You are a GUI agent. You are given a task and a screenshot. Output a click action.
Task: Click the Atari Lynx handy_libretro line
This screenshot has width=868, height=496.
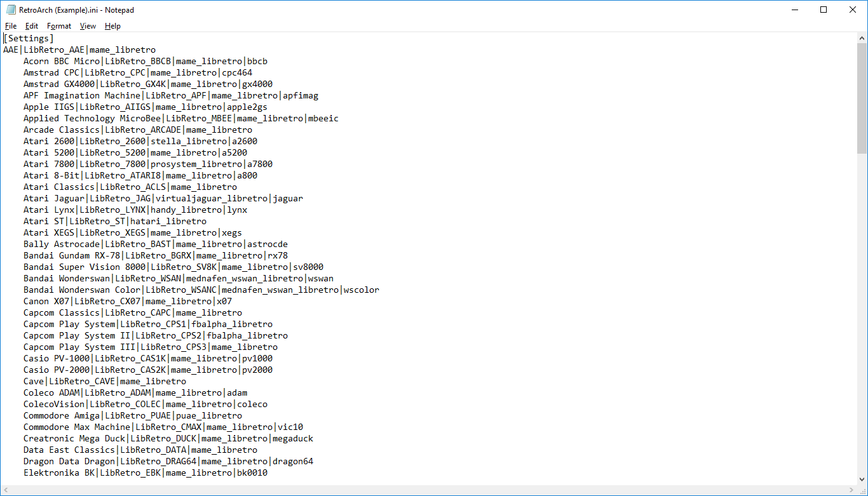[x=135, y=210]
